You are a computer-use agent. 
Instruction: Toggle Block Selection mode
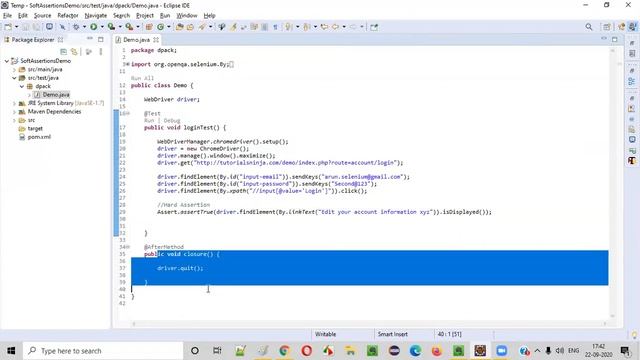264,27
